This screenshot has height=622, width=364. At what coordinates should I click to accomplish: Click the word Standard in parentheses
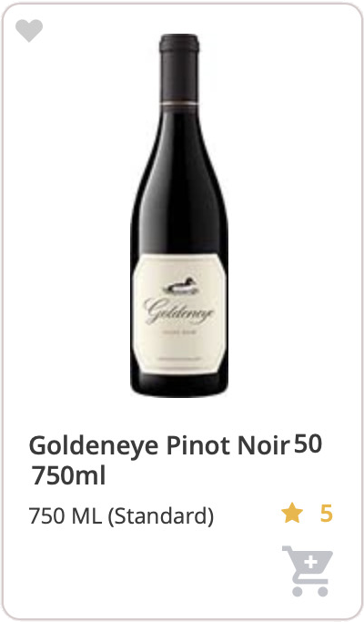tap(160, 516)
